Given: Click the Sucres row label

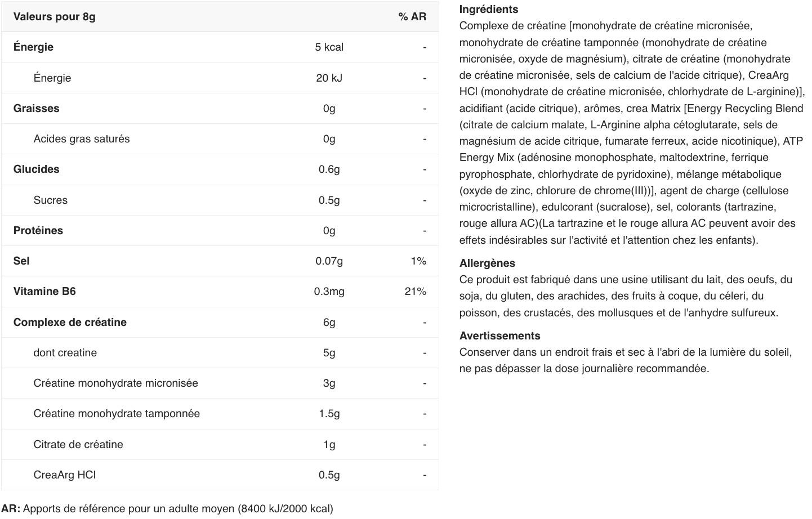Looking at the screenshot, I should pos(51,200).
